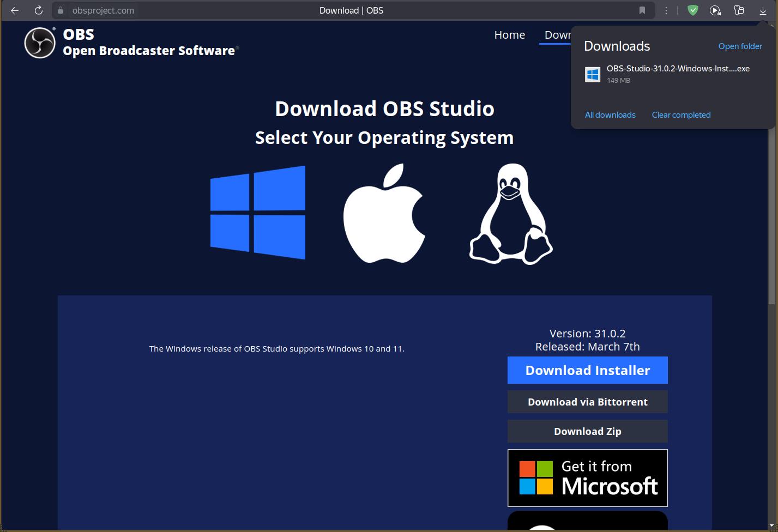Click the OBS Open Broadcaster Software title
778x532 pixels.
(150, 43)
